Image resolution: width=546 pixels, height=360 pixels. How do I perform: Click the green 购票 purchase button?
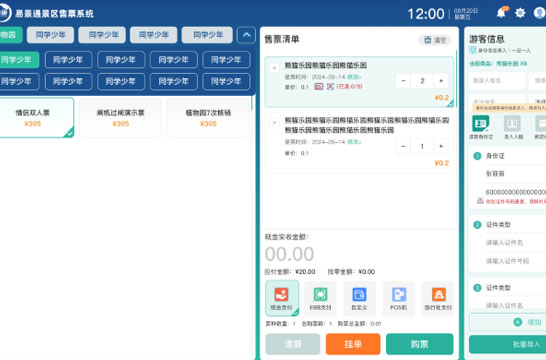click(420, 344)
